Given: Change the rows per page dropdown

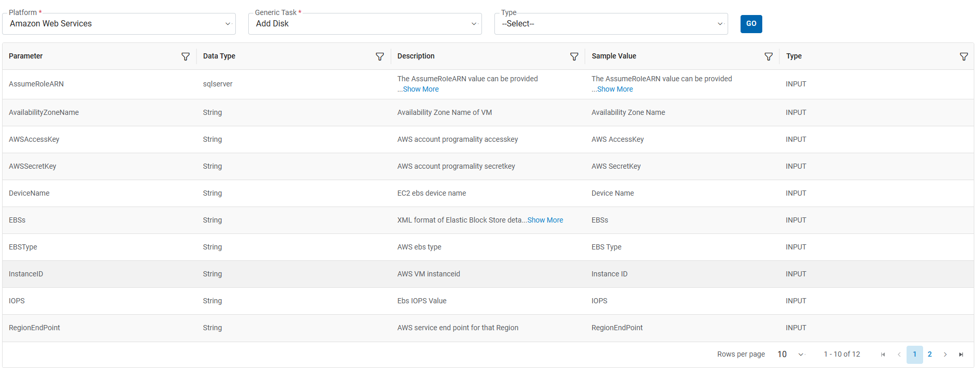Looking at the screenshot, I should click(x=791, y=355).
